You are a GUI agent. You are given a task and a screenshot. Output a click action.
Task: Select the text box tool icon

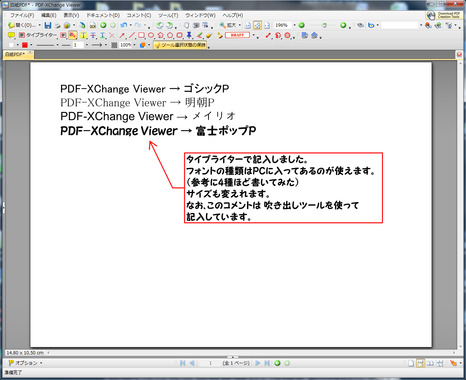(x=63, y=35)
